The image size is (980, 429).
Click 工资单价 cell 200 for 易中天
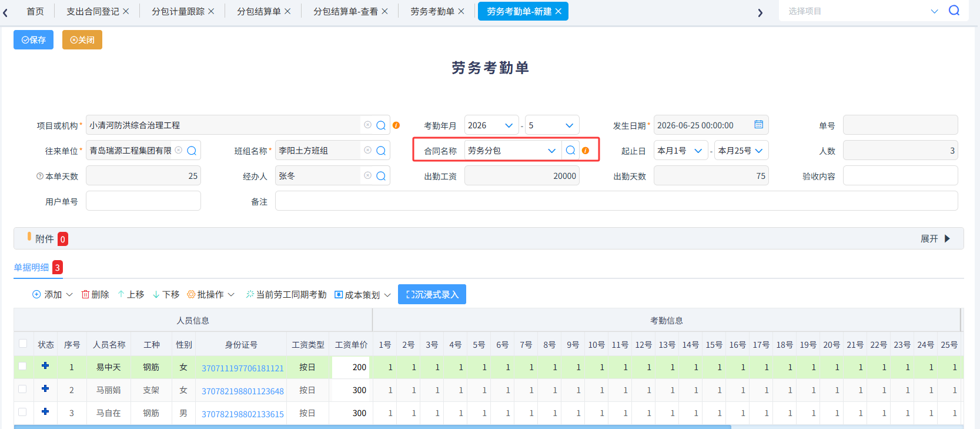[x=351, y=367]
